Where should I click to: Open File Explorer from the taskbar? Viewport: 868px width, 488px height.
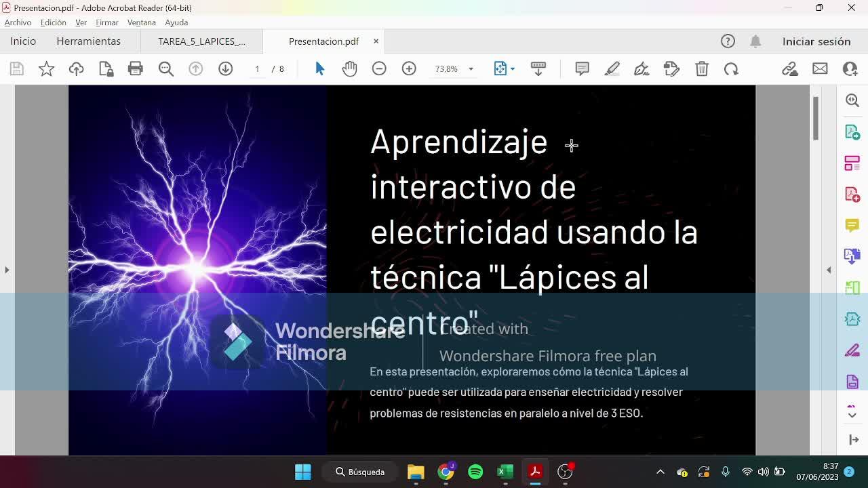point(416,472)
